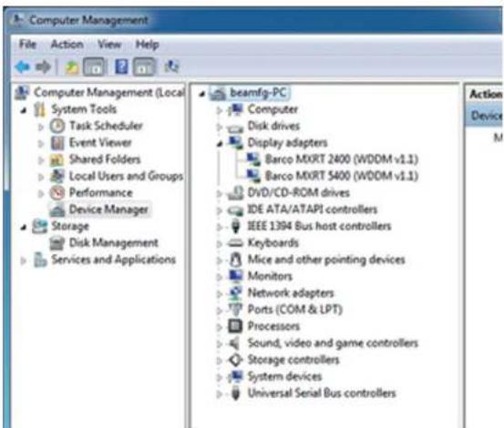Select the beamfg-PC computer name label
Screen dimensions: 504x428
pos(258,93)
